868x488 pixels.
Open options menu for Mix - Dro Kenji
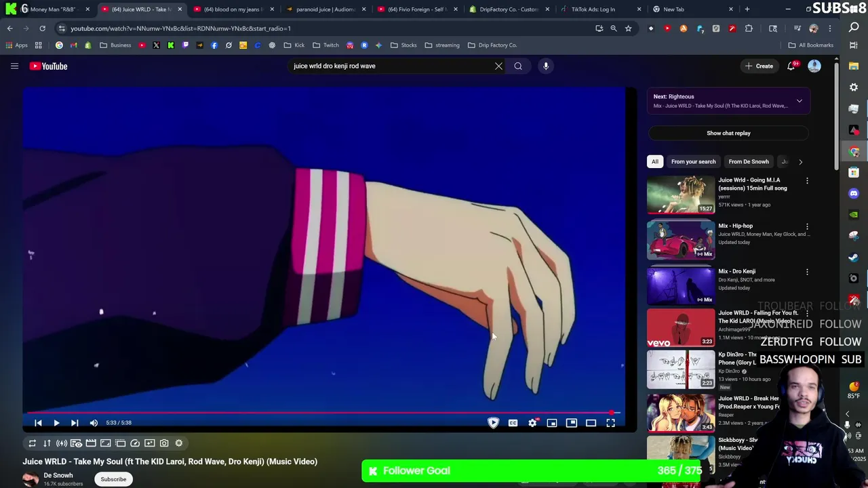(x=807, y=272)
